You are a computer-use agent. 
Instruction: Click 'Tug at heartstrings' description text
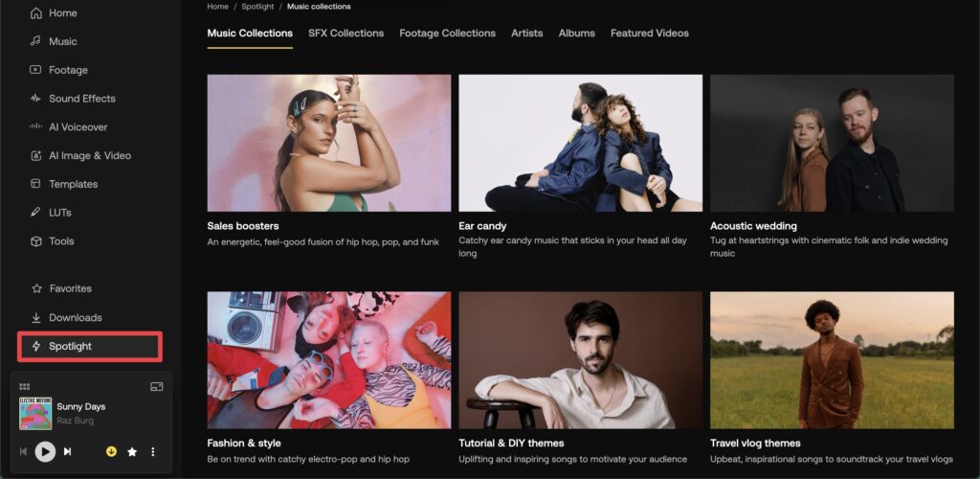[829, 247]
